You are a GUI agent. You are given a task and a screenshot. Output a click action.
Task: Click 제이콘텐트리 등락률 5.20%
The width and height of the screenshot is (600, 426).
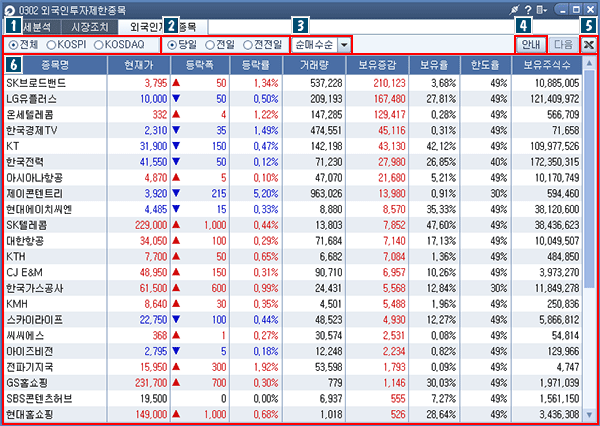[266, 194]
